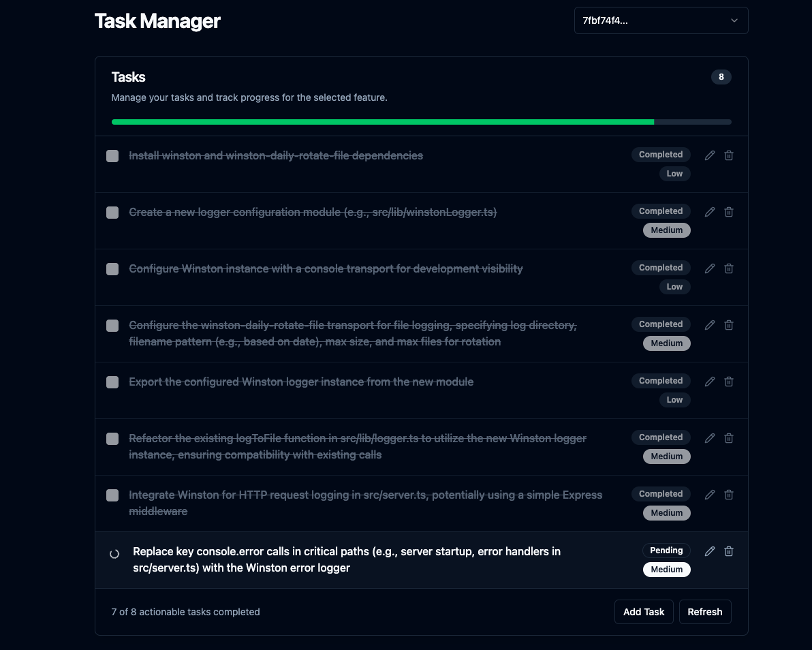Check the install dependencies task checkbox
This screenshot has height=650, width=812.
click(x=112, y=156)
